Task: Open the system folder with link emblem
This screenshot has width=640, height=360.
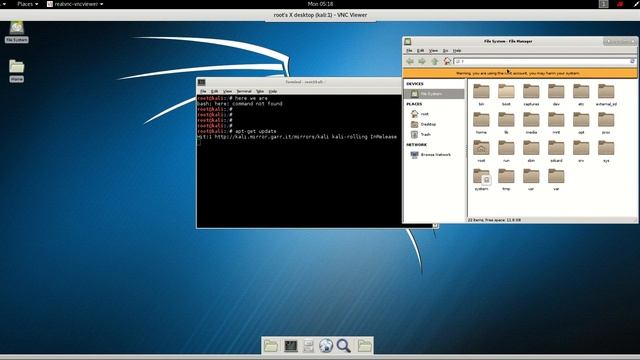Action: (x=482, y=180)
